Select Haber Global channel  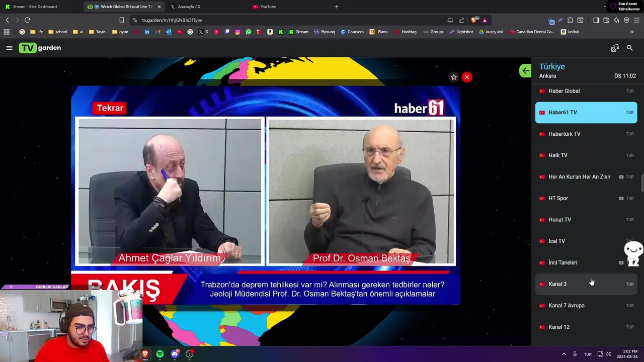pyautogui.click(x=586, y=91)
